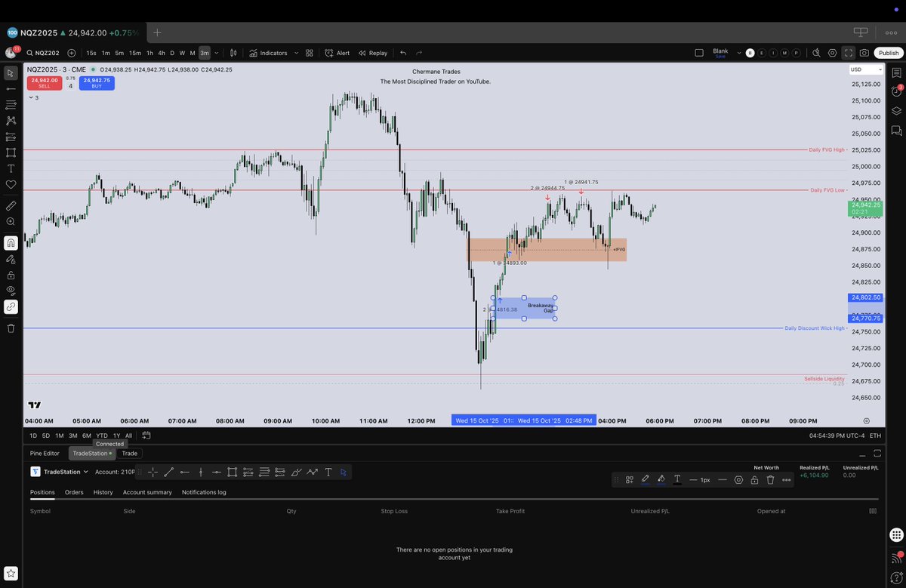Open the quick search icon in top toolbar

tap(816, 53)
